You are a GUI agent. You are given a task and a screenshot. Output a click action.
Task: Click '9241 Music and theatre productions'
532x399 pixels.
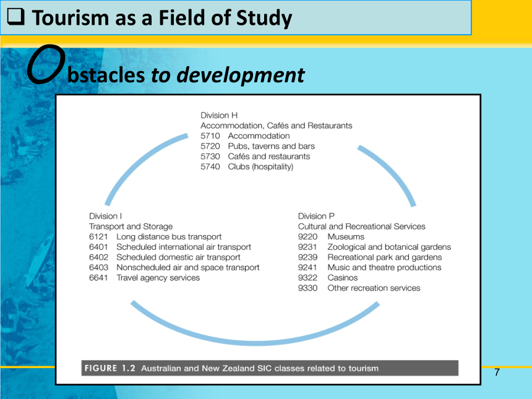pyautogui.click(x=370, y=267)
